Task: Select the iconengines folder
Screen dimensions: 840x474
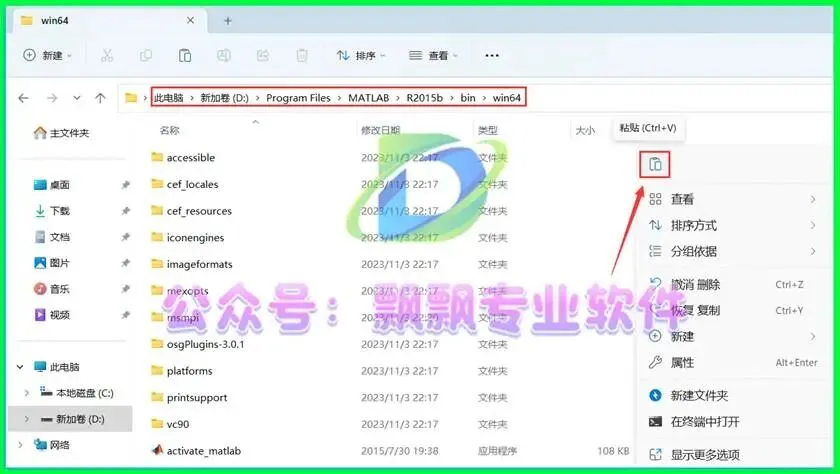Action: click(x=188, y=238)
